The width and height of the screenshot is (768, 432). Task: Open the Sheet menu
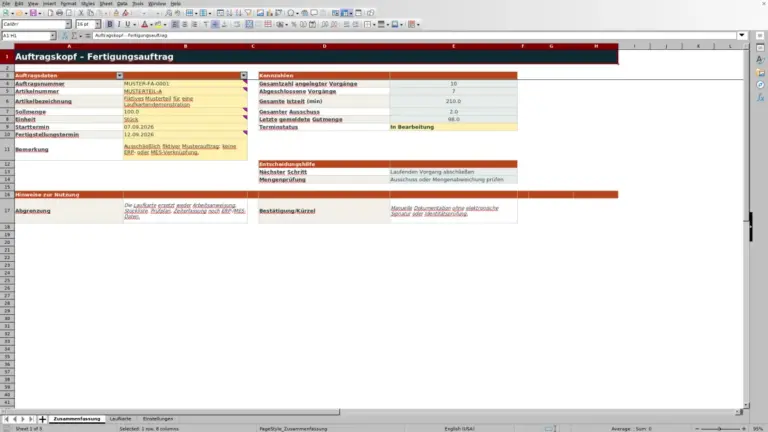106,3
